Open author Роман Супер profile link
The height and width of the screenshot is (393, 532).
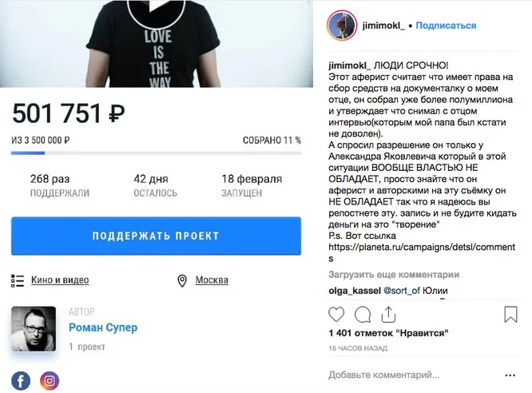(103, 327)
